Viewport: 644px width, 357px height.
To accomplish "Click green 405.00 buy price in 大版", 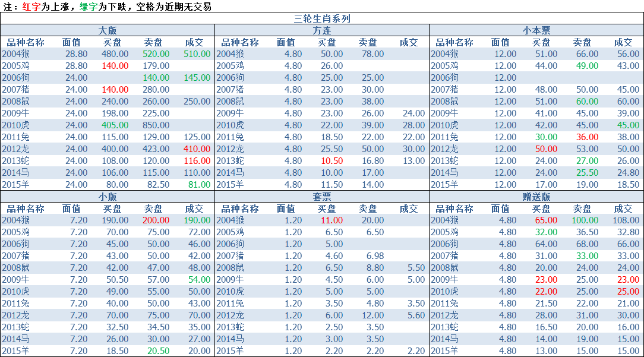I will coord(115,125).
